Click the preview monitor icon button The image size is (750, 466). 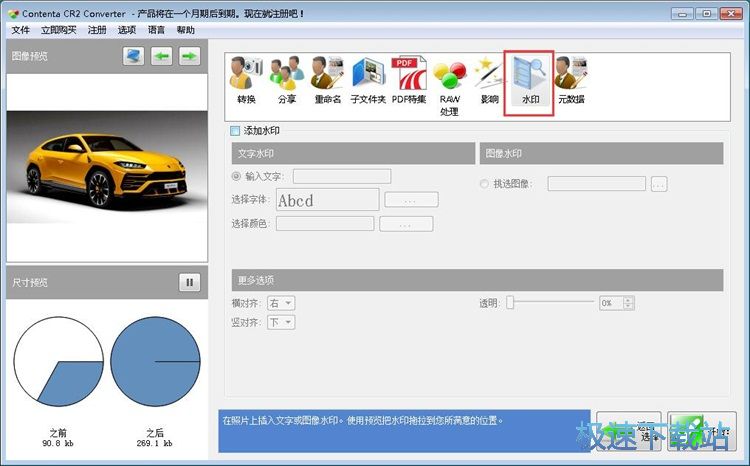pyautogui.click(x=133, y=56)
